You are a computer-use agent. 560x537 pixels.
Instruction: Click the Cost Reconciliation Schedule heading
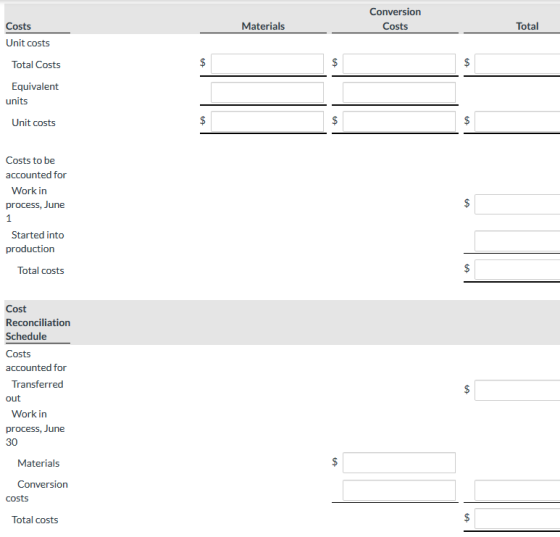click(x=38, y=322)
